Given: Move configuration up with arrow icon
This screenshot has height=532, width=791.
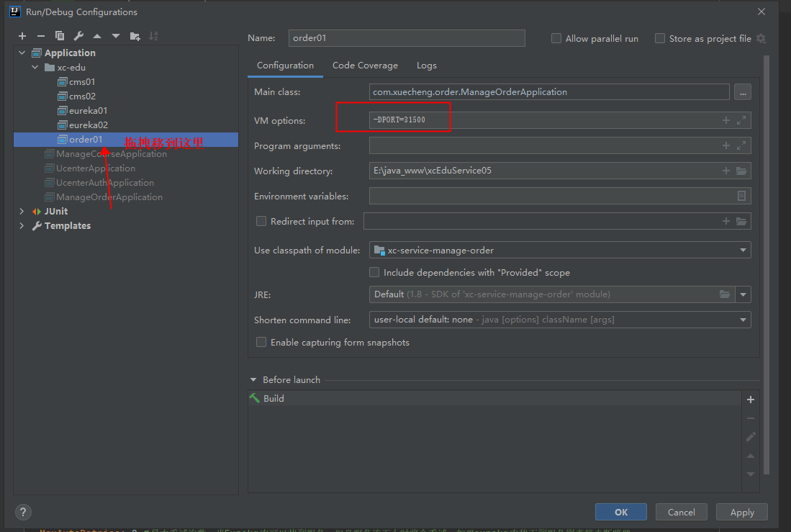Looking at the screenshot, I should (x=97, y=36).
